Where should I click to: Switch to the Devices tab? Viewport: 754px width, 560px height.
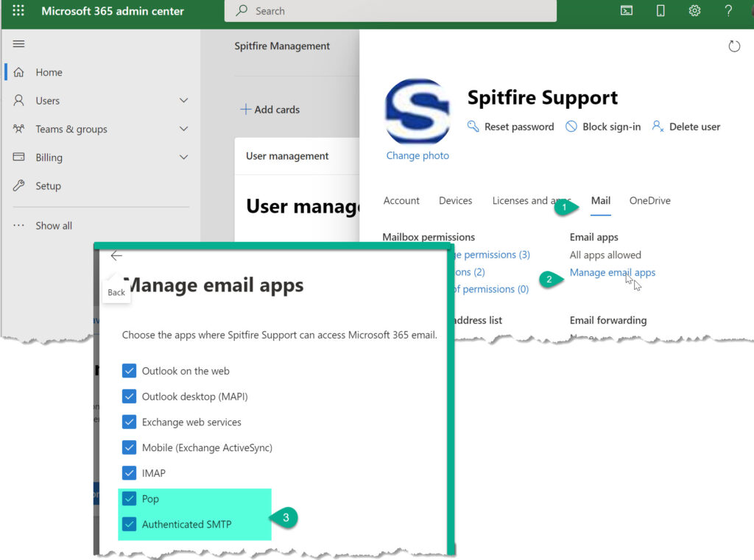455,200
